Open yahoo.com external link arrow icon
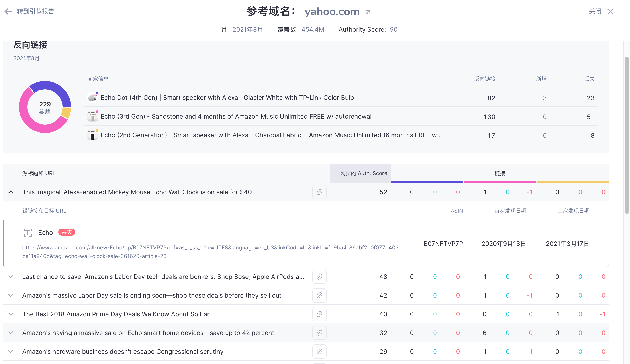 pos(368,12)
